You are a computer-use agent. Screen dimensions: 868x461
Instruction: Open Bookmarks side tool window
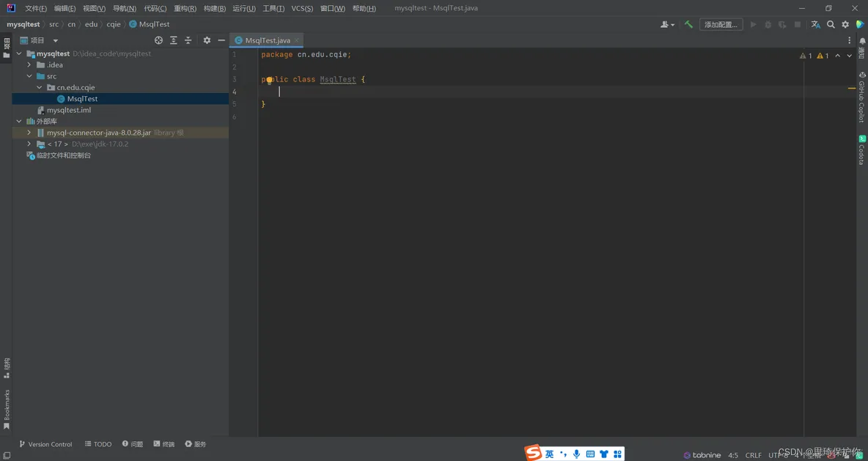tap(7, 410)
